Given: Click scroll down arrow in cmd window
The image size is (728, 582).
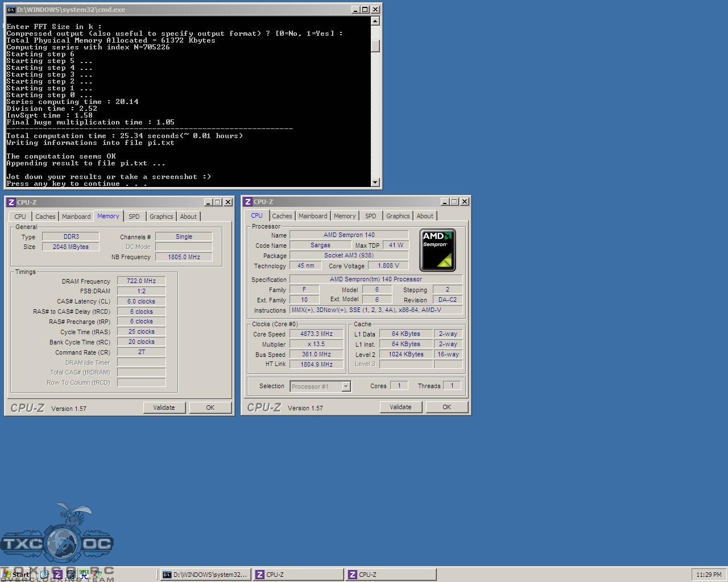Looking at the screenshot, I should click(x=375, y=182).
